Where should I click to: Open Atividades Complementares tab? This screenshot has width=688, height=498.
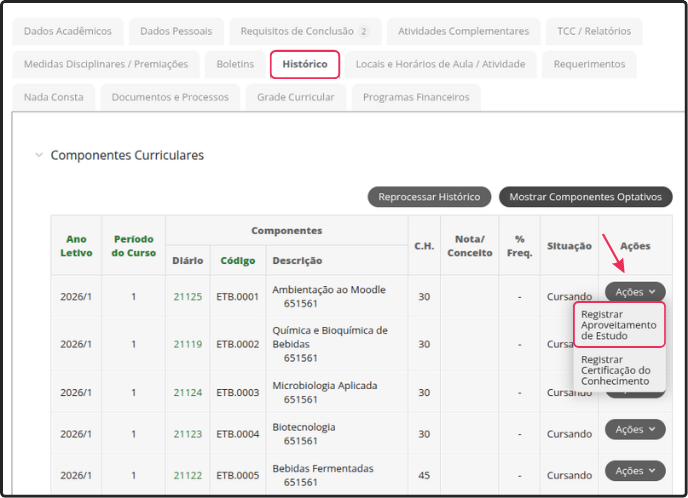click(463, 31)
